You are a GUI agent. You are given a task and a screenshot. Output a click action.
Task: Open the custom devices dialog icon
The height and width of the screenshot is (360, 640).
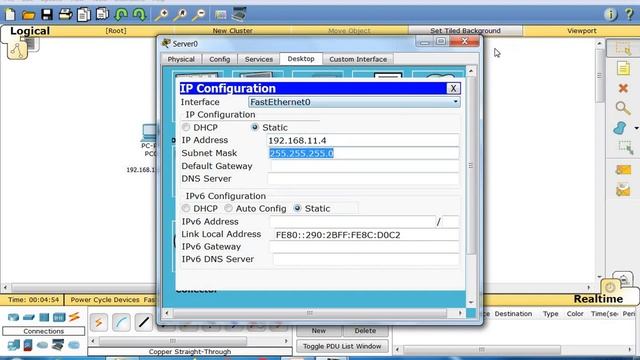[239, 14]
